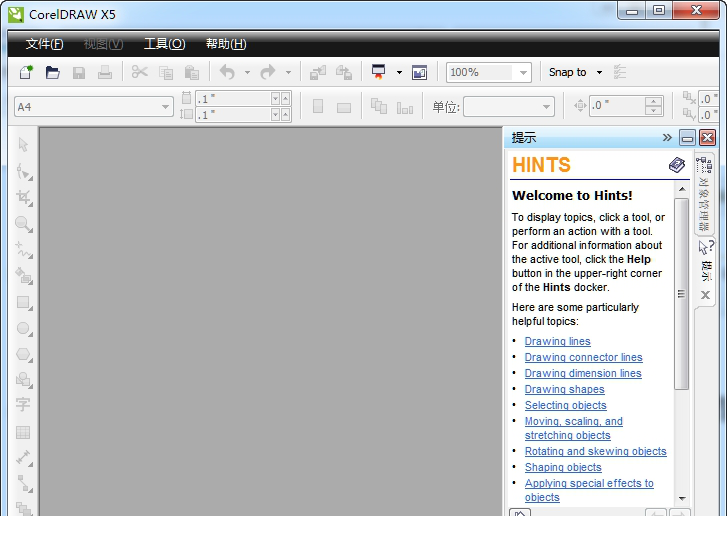Switch to the Object Manager docker tab
727x536 pixels.
704,195
